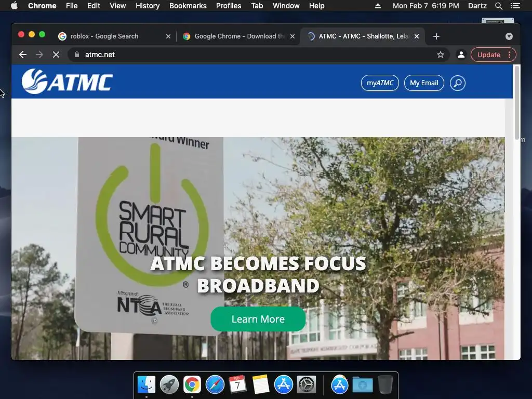
Task: Stop loading the page with X button
Action: tap(56, 55)
